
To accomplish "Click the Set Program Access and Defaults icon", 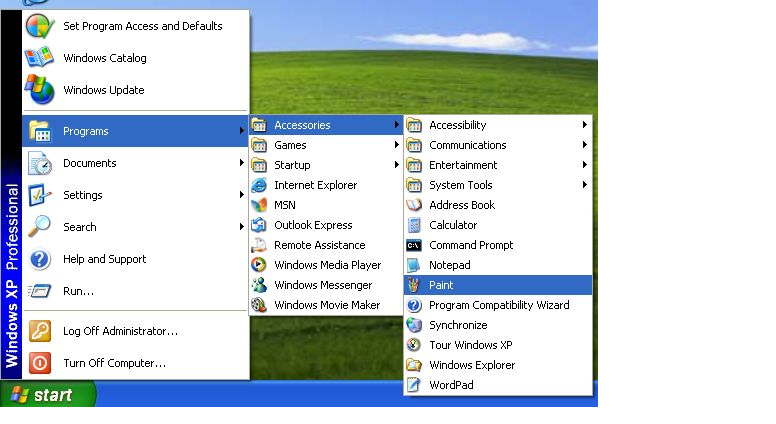I will point(40,26).
